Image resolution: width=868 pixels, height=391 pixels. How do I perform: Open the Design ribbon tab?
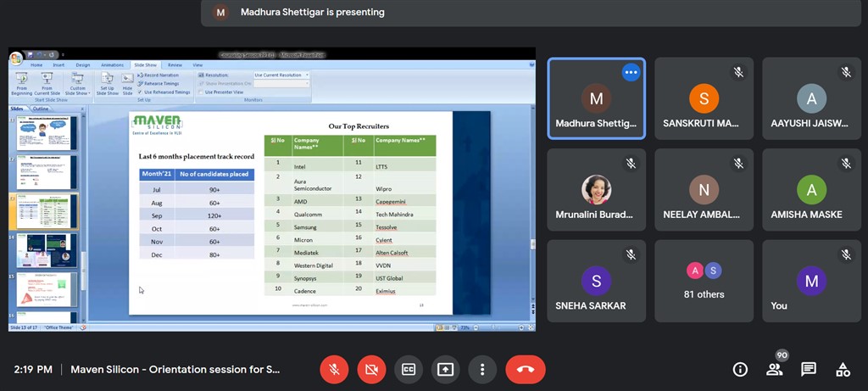83,64
